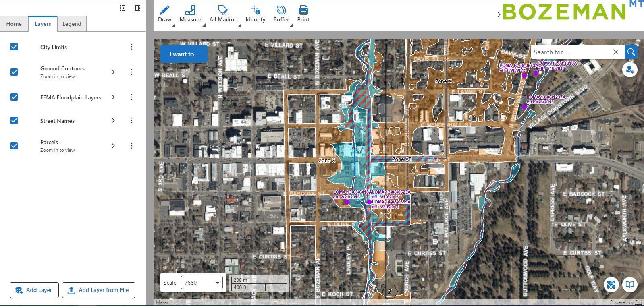Click the LOMA 16-08-1210A map point
644x306 pixels.
coord(536,73)
